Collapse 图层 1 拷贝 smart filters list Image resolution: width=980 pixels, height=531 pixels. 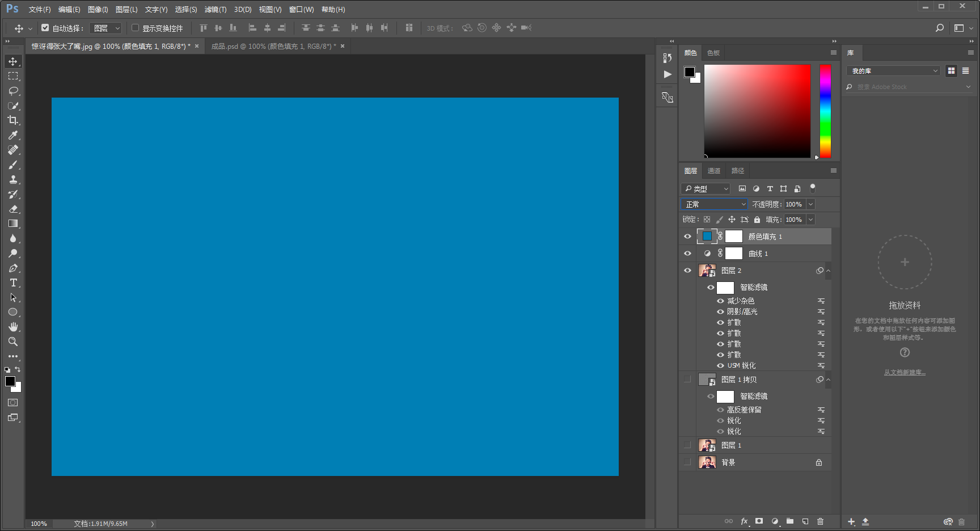[x=829, y=380]
